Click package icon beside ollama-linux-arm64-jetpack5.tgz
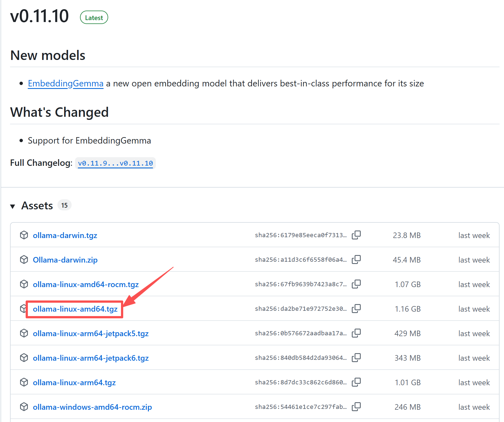 24,333
